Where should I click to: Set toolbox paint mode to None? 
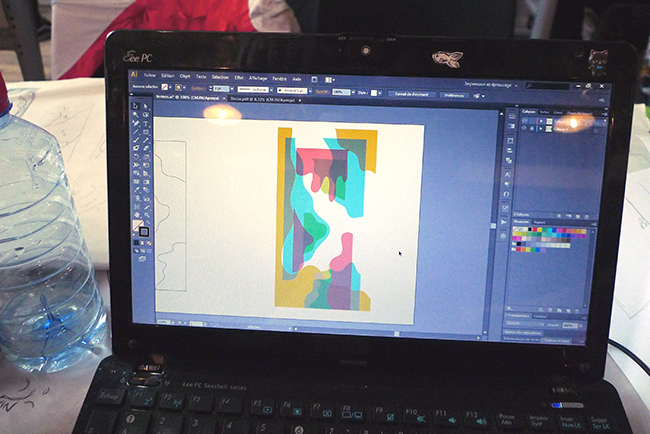(149, 243)
